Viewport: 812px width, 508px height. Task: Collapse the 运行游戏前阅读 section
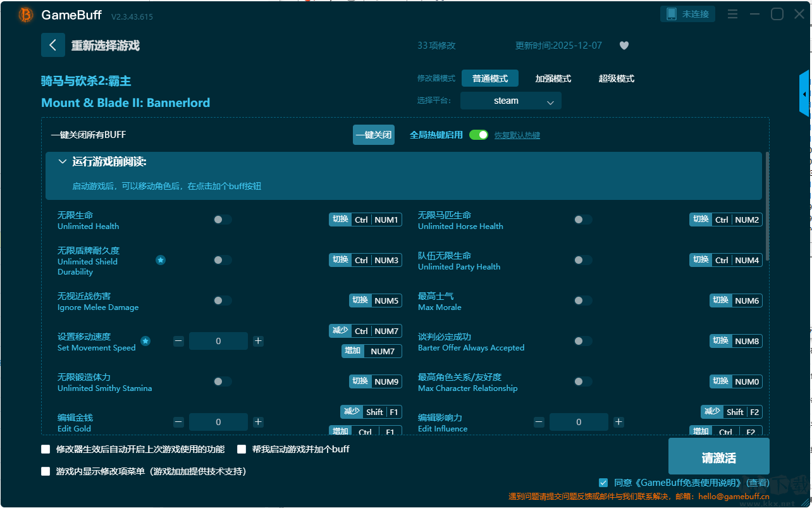(x=63, y=162)
